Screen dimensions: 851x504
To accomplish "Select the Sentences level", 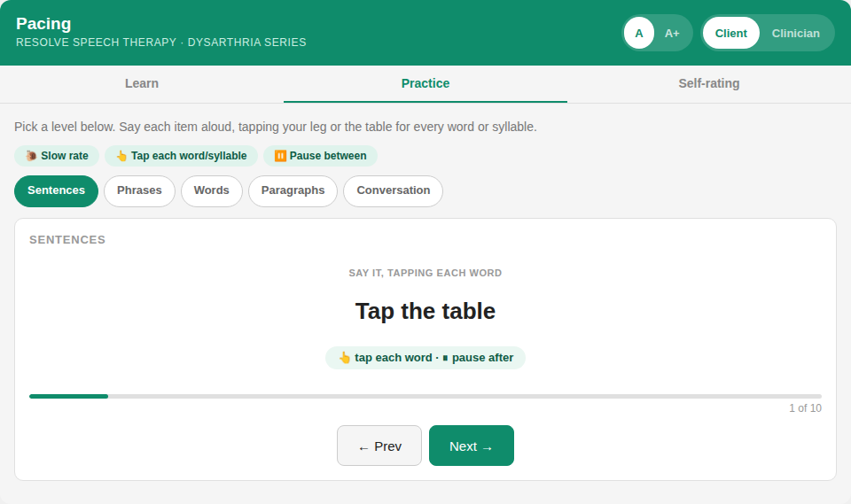I will coord(57,191).
